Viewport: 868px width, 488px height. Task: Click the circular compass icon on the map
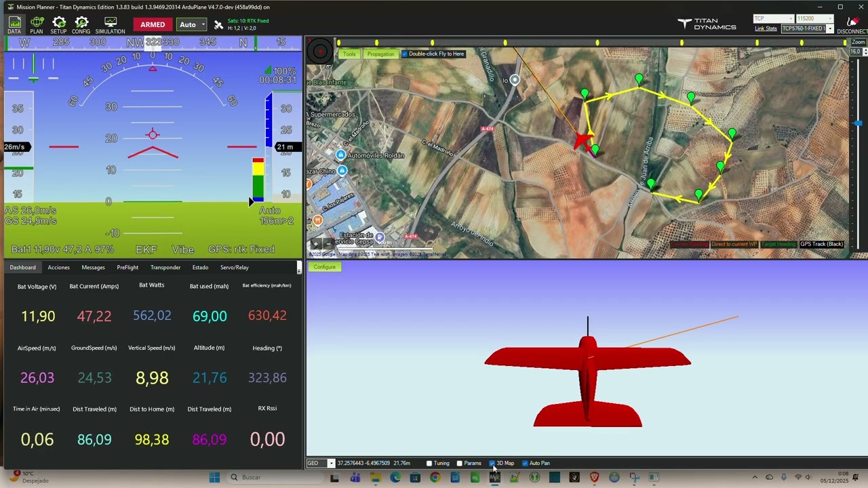coord(321,52)
